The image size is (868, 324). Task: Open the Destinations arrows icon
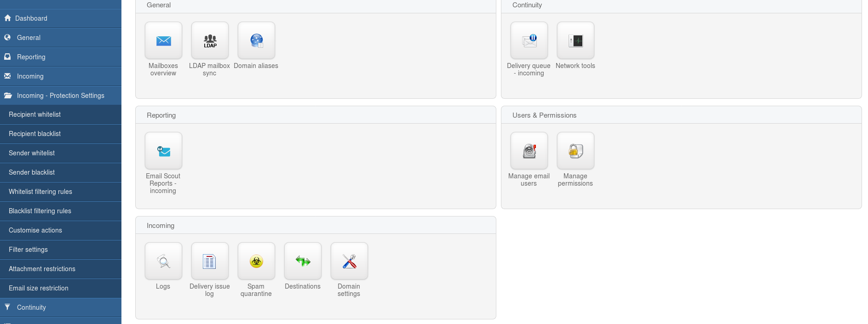tap(303, 261)
